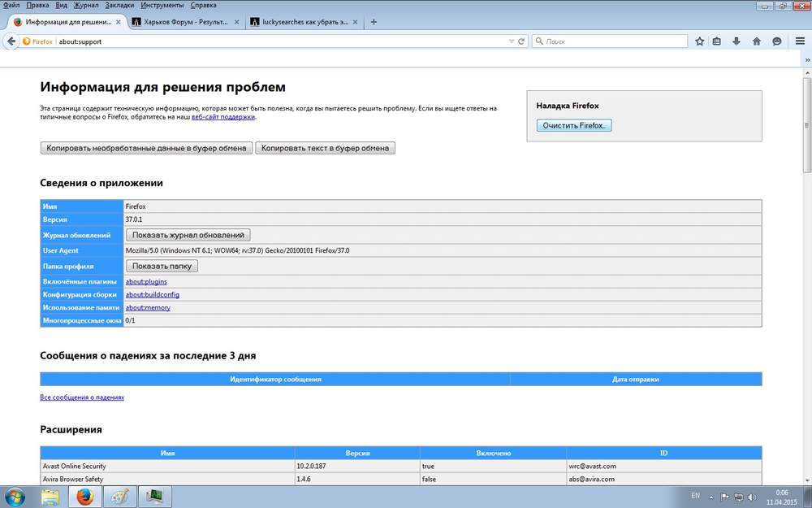This screenshot has height=508, width=812.
Task: Open the about:buildconfig link
Action: coord(153,294)
